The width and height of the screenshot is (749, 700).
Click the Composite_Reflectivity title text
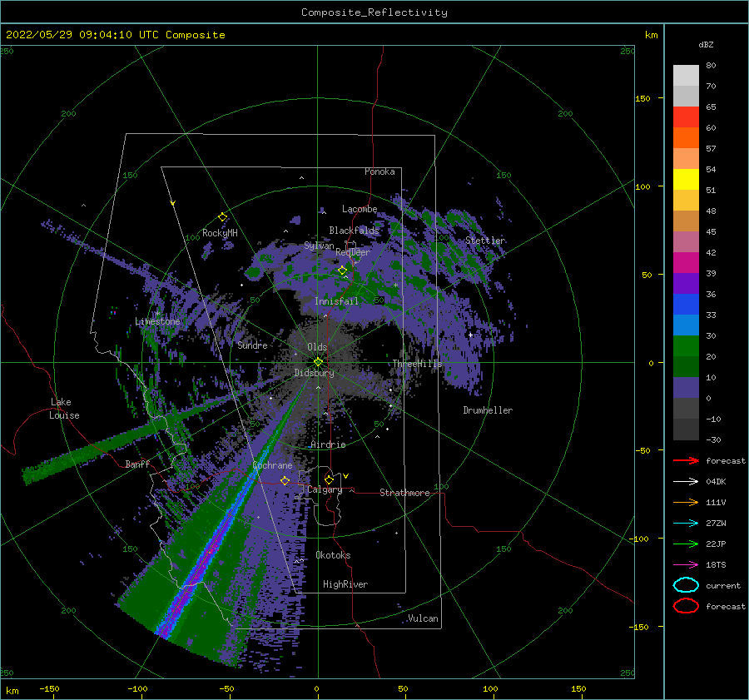(374, 12)
